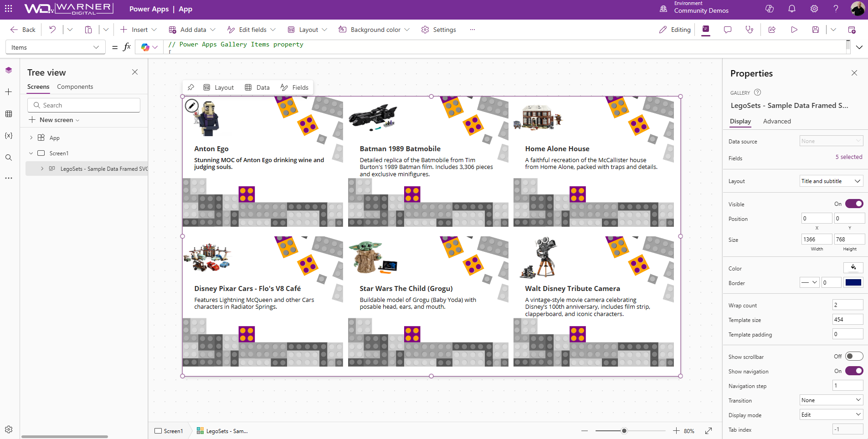
Task: Open Copilot icon in header
Action: pyautogui.click(x=770, y=9)
